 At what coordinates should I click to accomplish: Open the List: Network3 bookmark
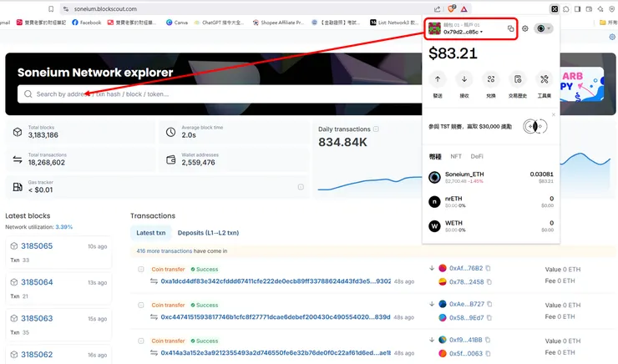pos(394,23)
